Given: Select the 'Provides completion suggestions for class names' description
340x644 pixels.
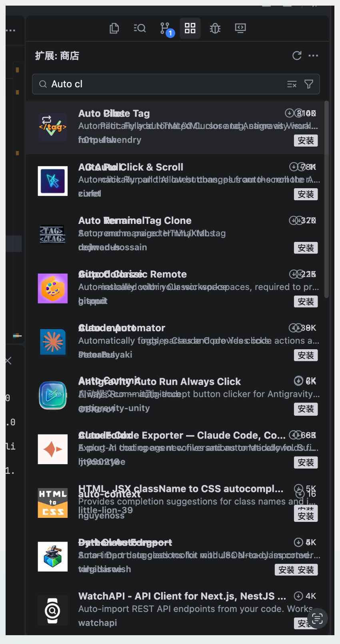Looking at the screenshot, I should 197,501.
